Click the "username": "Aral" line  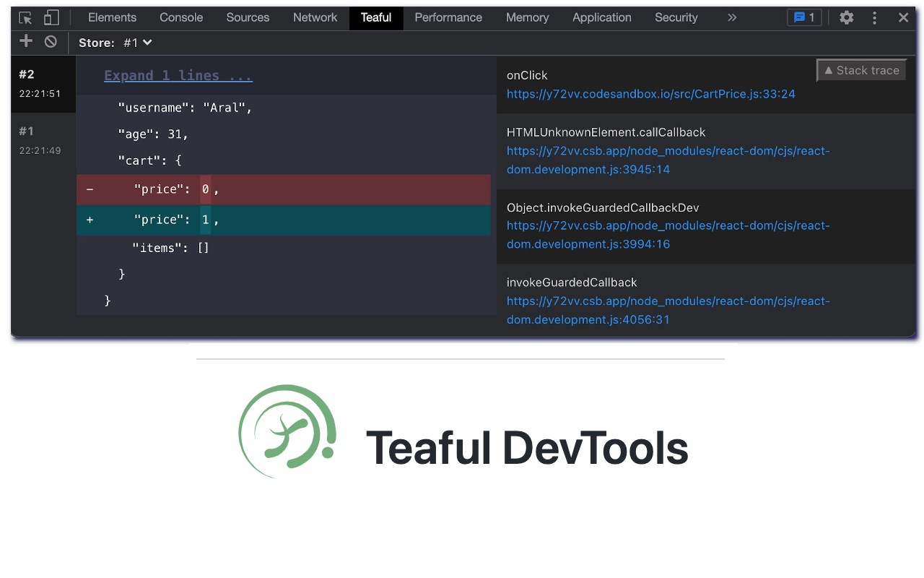[185, 108]
